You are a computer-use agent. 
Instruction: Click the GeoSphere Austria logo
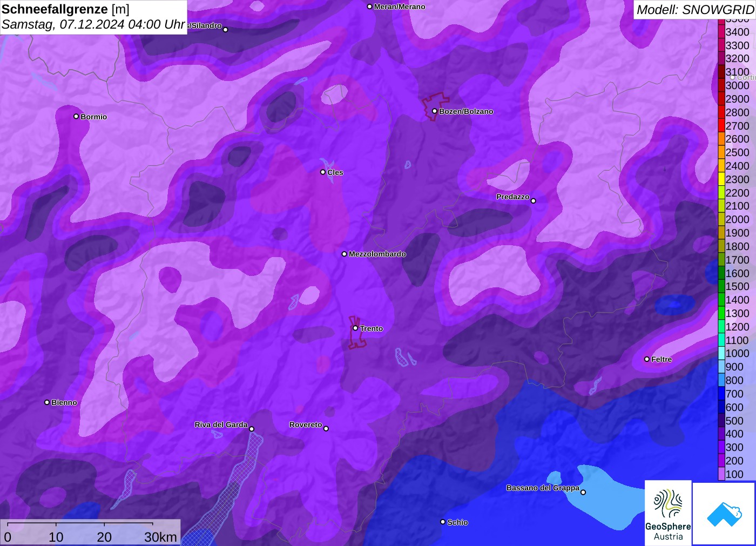click(x=668, y=513)
